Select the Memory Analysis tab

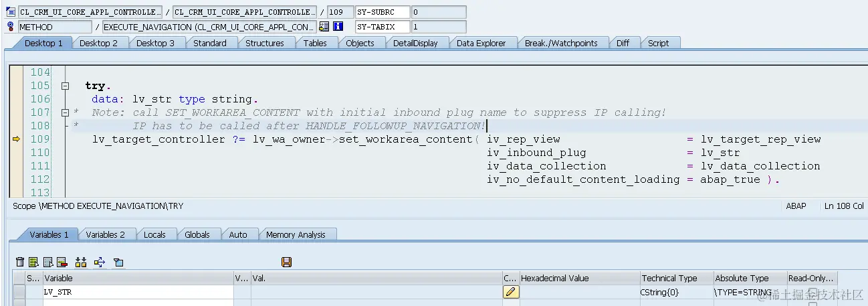(x=296, y=234)
